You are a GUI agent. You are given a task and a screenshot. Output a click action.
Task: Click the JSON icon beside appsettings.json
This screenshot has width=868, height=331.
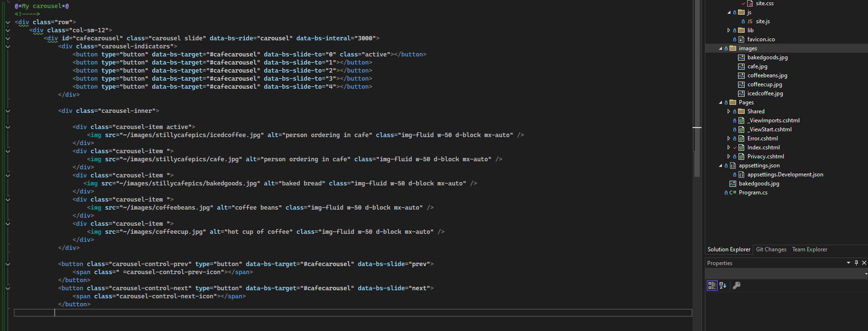[733, 165]
